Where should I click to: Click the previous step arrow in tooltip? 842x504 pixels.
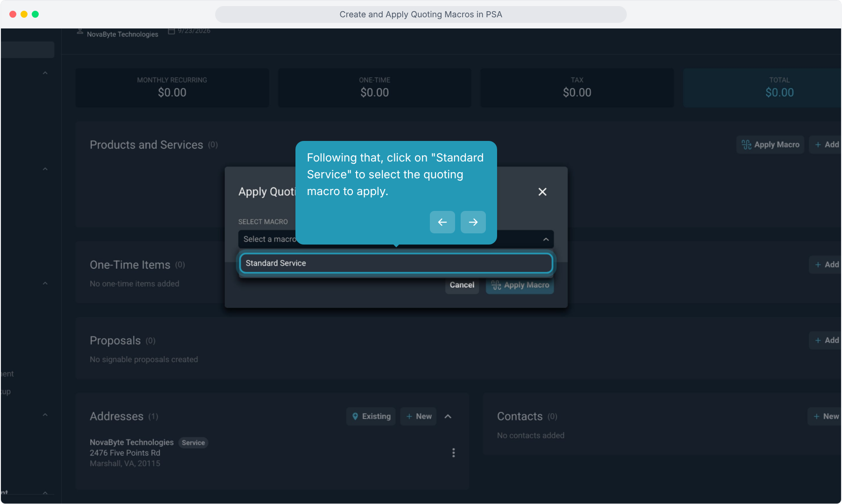tap(442, 222)
